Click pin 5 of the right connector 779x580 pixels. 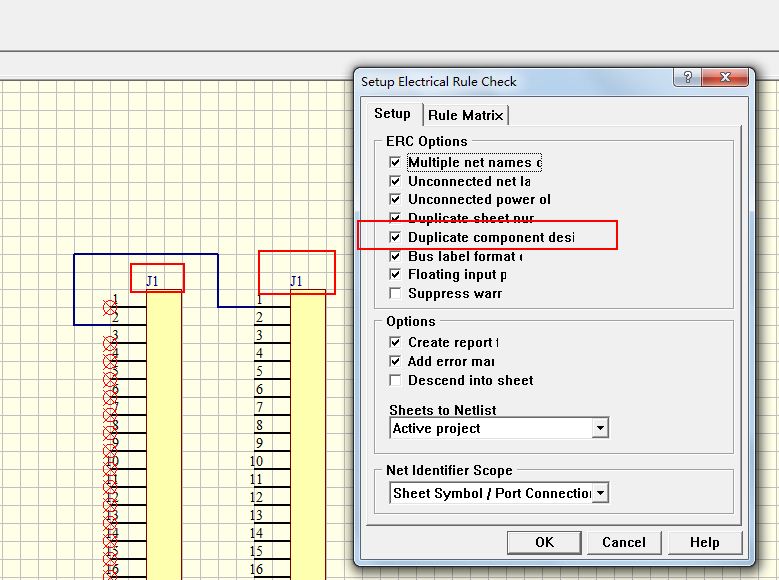[x=272, y=372]
